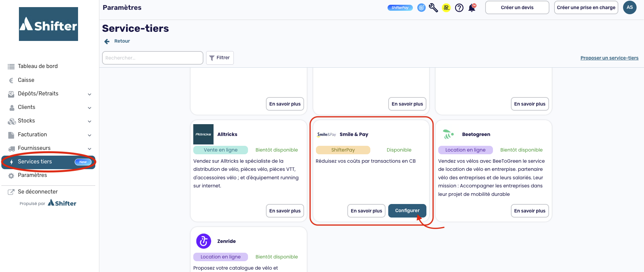Select Services tiers sidebar entry
The width and height of the screenshot is (644, 272).
48,162
